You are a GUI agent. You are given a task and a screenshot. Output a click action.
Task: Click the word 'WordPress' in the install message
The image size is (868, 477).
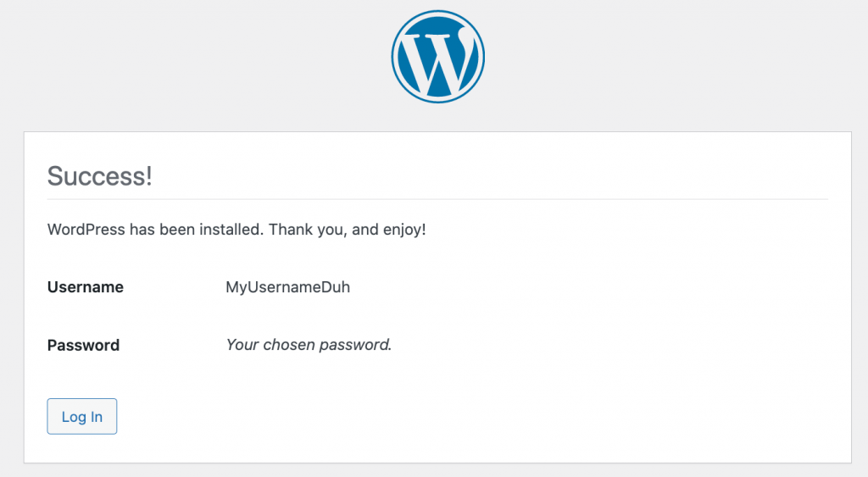tap(86, 230)
